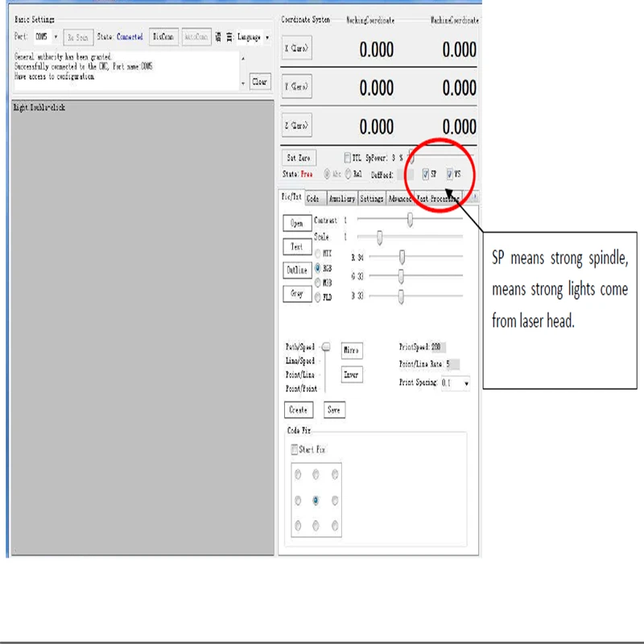Click the Text button
This screenshot has height=644, width=644.
297,247
